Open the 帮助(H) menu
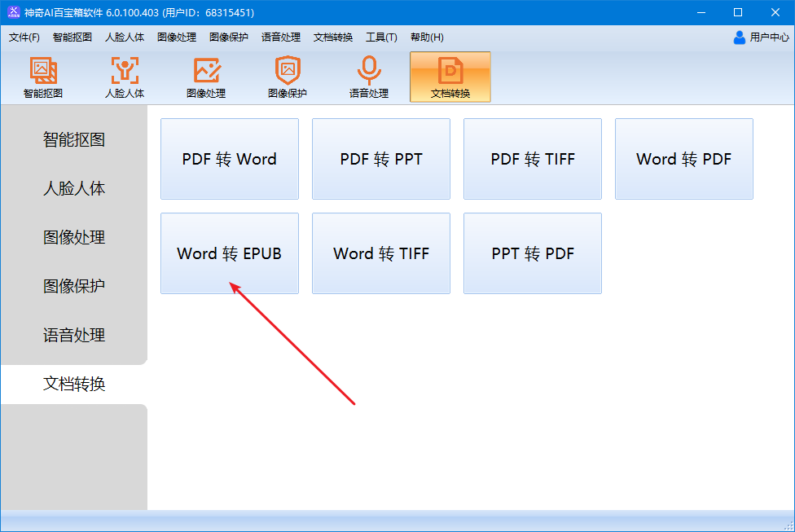The height and width of the screenshot is (532, 795). [427, 37]
